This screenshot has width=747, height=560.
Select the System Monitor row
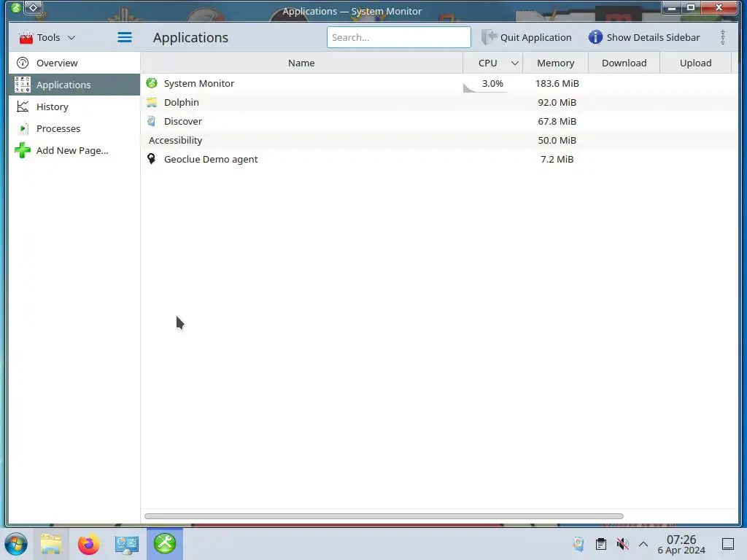[439, 83]
